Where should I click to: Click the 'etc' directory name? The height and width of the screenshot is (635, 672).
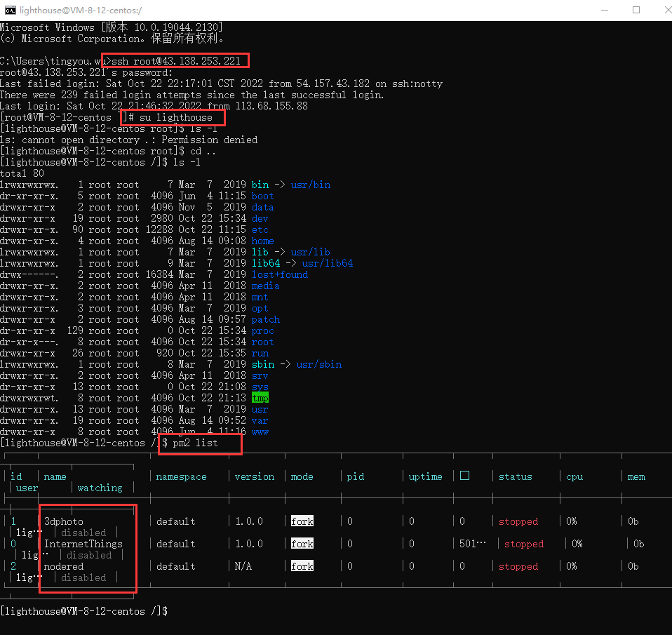pyautogui.click(x=260, y=230)
